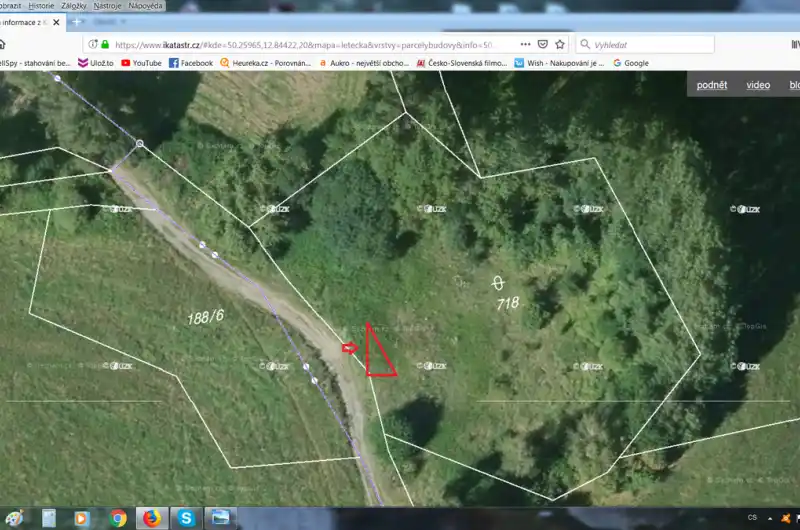800x530 pixels.
Task: Show hidden system tray icons arrow
Action: [x=770, y=519]
